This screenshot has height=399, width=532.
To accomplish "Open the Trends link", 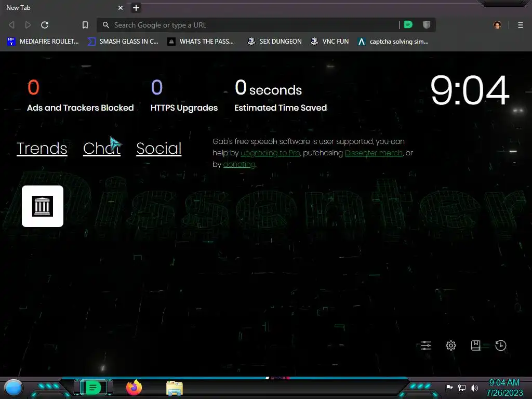I will pos(42,149).
